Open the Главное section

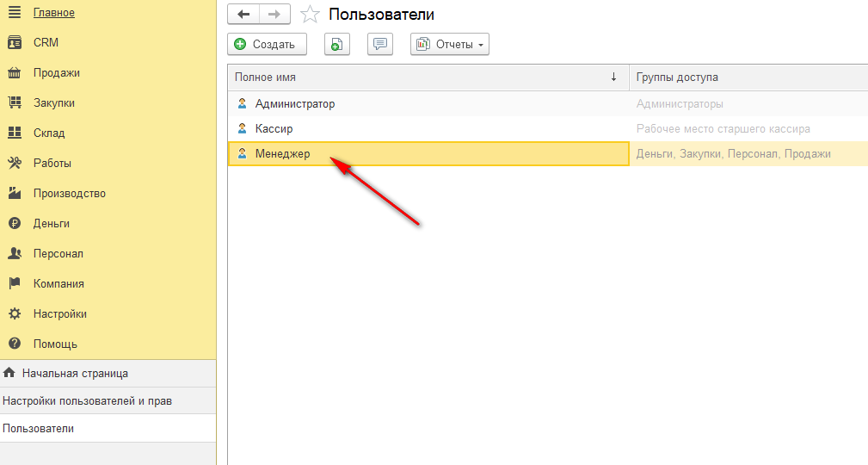tap(53, 13)
